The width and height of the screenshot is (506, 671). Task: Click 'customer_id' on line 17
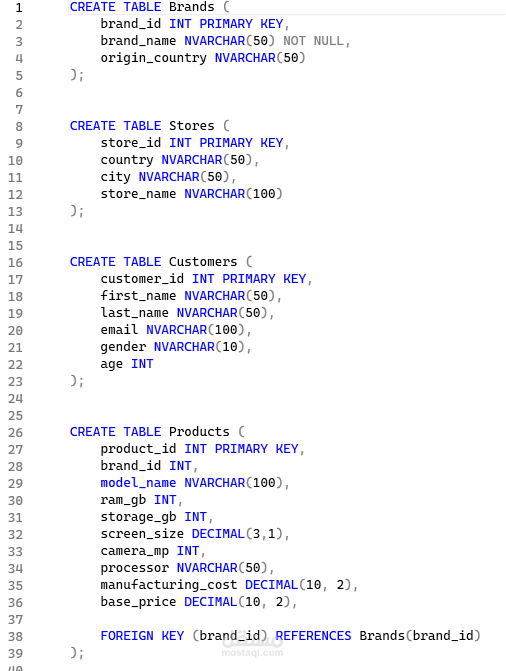pos(142,279)
